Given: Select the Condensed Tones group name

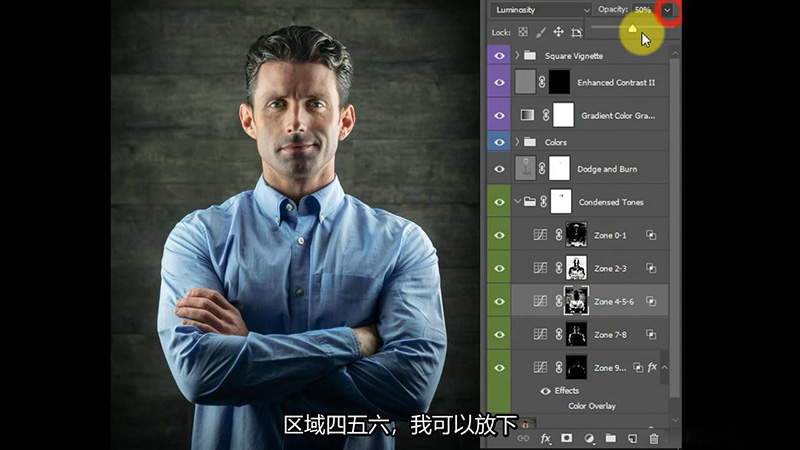Looking at the screenshot, I should (x=611, y=203).
